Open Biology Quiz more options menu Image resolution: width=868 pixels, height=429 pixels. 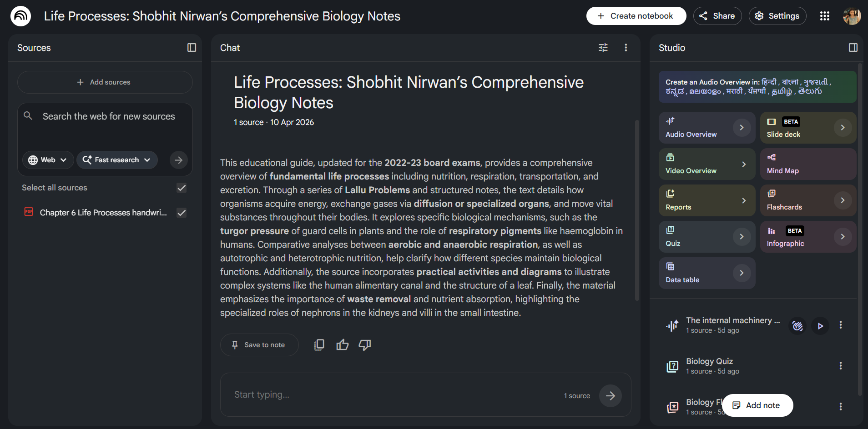pyautogui.click(x=841, y=366)
